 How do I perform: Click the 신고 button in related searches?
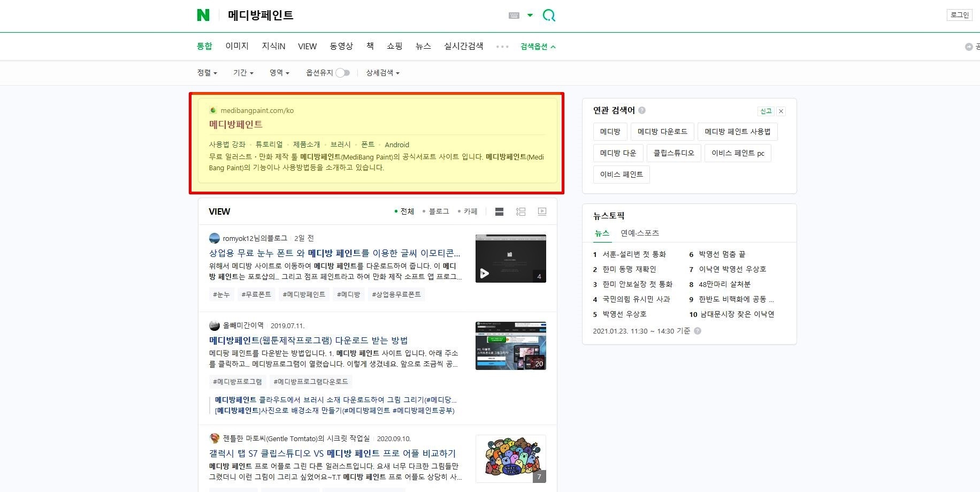pos(766,111)
